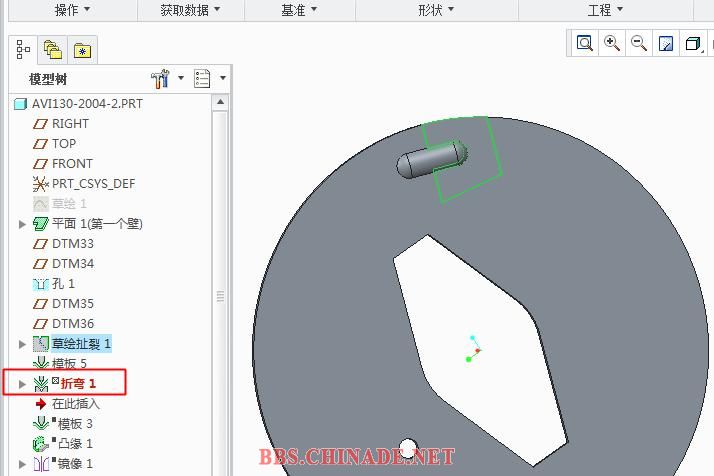Expand the 草绘扯裂 1 feature
The image size is (714, 476).
coord(22,344)
